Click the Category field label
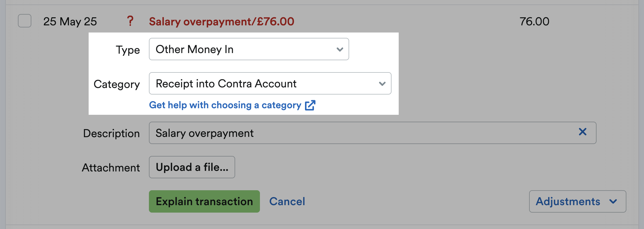644x229 pixels. (x=117, y=84)
